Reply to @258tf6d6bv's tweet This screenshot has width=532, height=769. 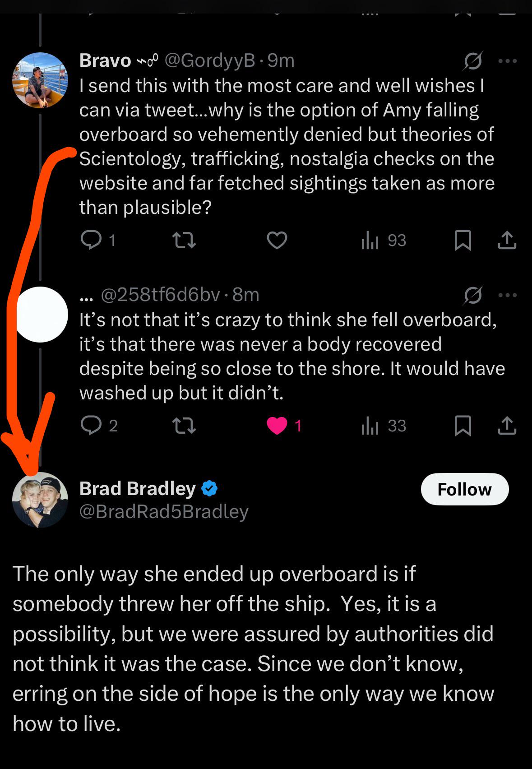[x=91, y=425]
